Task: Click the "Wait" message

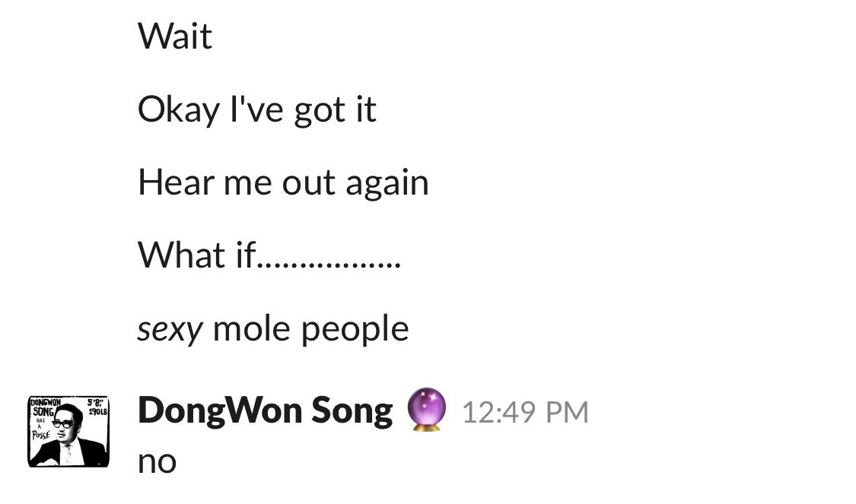Action: [x=175, y=36]
